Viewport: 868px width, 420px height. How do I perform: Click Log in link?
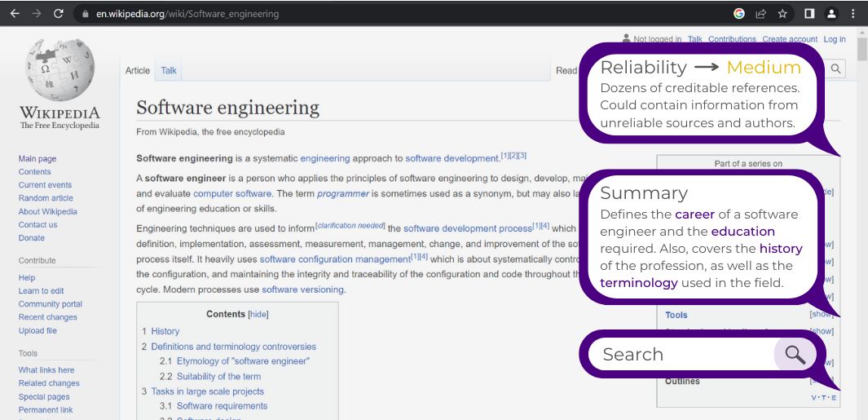pyautogui.click(x=835, y=39)
